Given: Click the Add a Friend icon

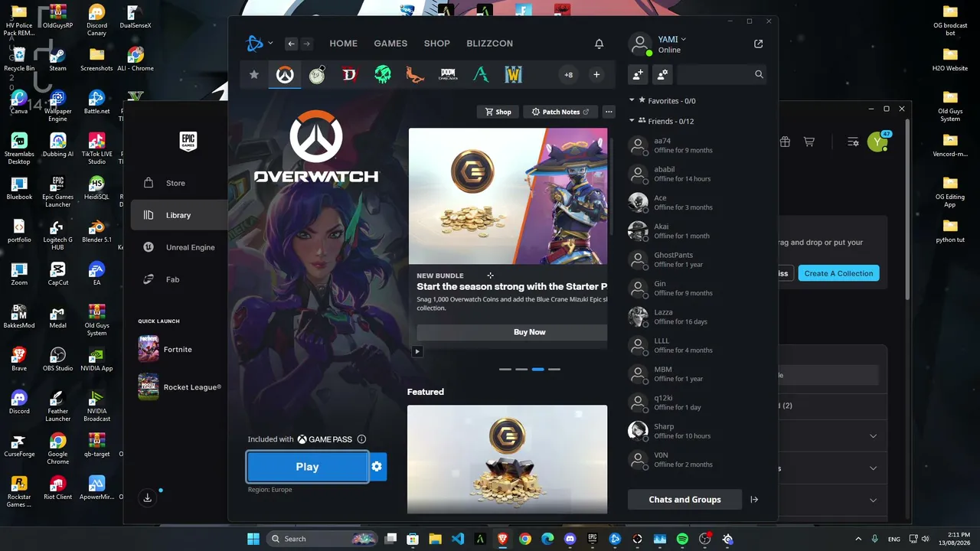Looking at the screenshot, I should (637, 74).
